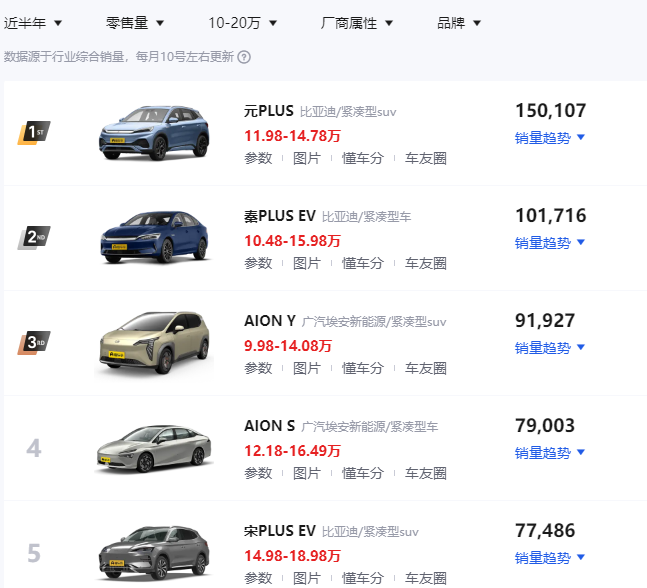
Task: Open the 品牌 brand filter dropdown
Action: pyautogui.click(x=459, y=23)
